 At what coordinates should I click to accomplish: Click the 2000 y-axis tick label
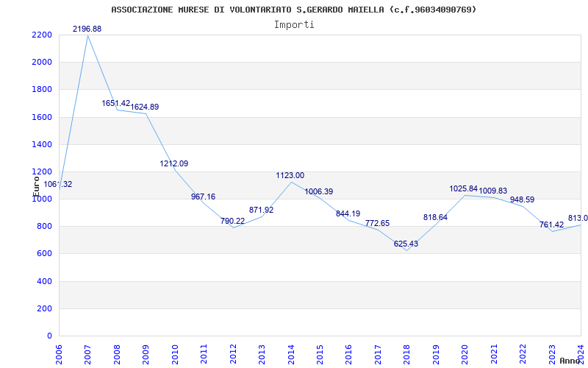pos(42,63)
